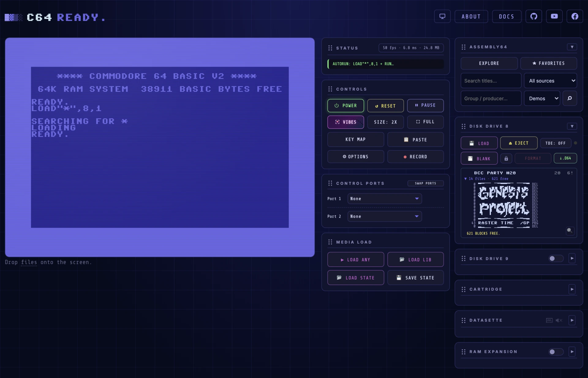The width and height of the screenshot is (588, 378).
Task: Zoom the disk directory listing magnifier
Action: [x=570, y=230]
